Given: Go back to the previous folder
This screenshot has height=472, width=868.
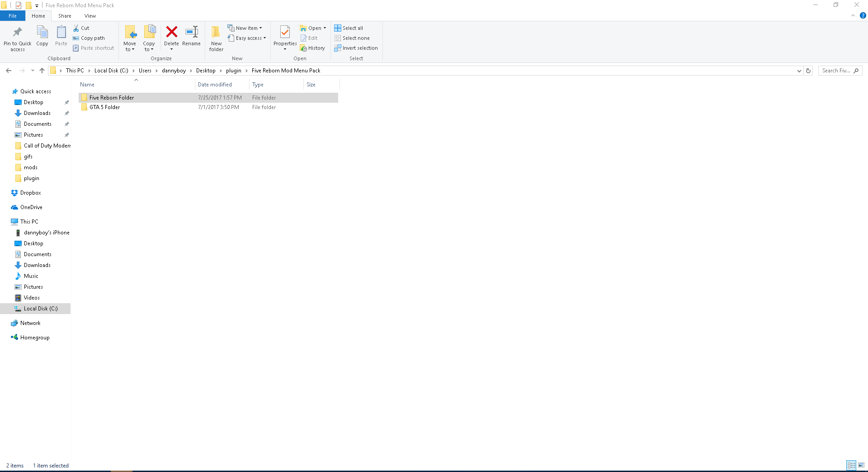Looking at the screenshot, I should (x=9, y=71).
